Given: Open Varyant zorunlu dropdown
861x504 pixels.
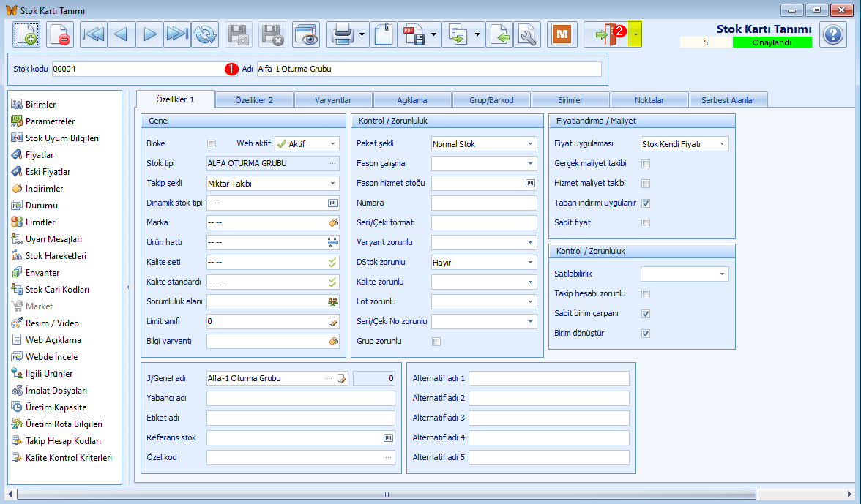Looking at the screenshot, I should (530, 242).
